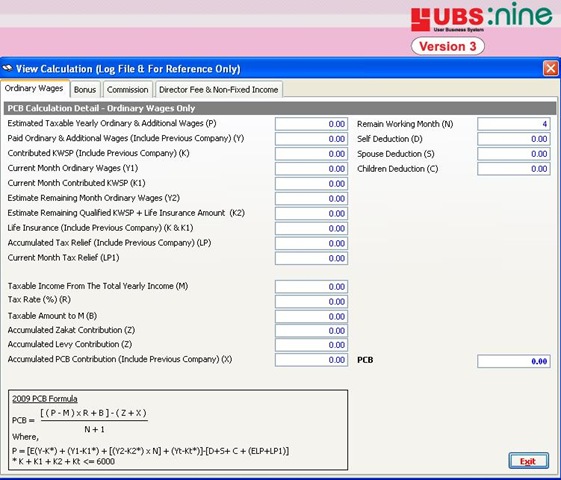Viewport: 561px width, 480px height.
Task: Click the 'Spouse Deduction (S)' label
Action: coord(396,154)
